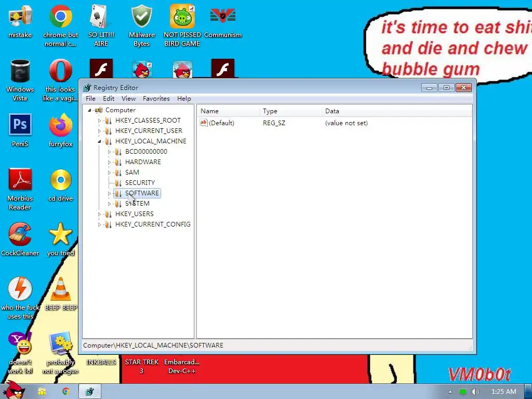532x399 pixels.
Task: Open 'Morbius Reader' Adobe icon
Action: click(x=20, y=189)
